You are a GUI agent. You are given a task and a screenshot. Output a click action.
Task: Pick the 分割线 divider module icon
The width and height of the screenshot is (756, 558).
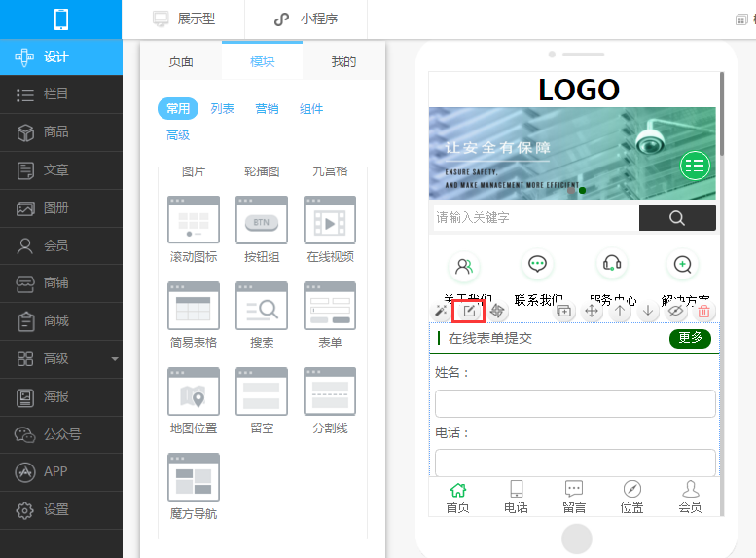click(330, 391)
